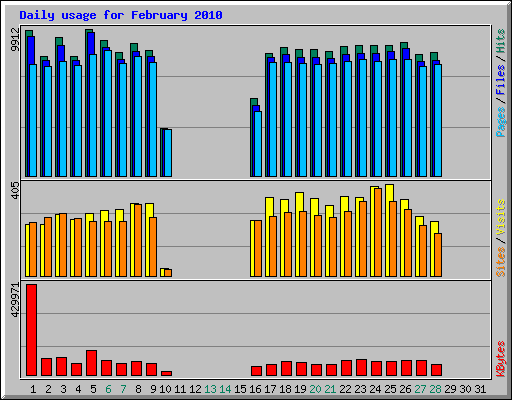This screenshot has height=400, width=512.
Task: Click green weekend day label '20'
Action: 315,389
